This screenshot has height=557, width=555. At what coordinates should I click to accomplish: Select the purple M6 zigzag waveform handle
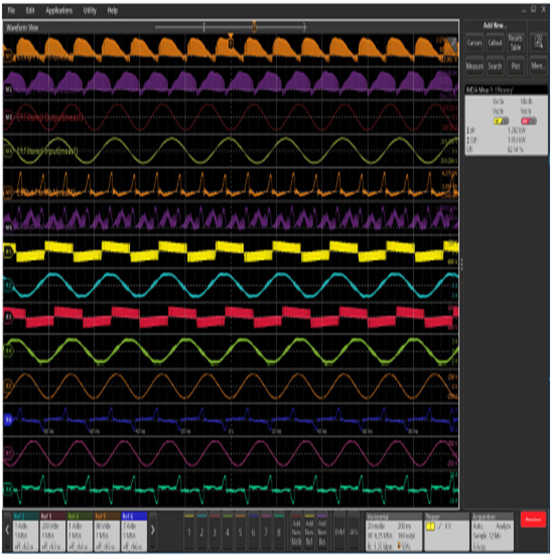click(x=9, y=227)
